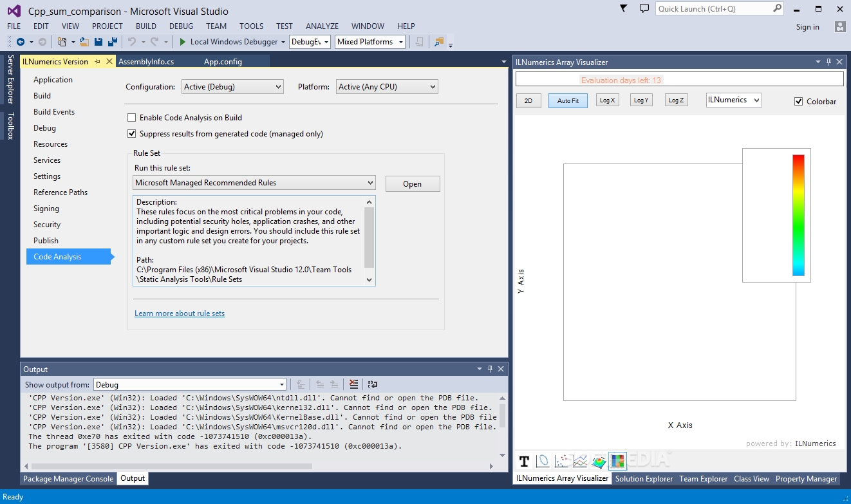Toggle Log X axis scaling
Viewport: 851px width, 504px height.
tap(607, 100)
